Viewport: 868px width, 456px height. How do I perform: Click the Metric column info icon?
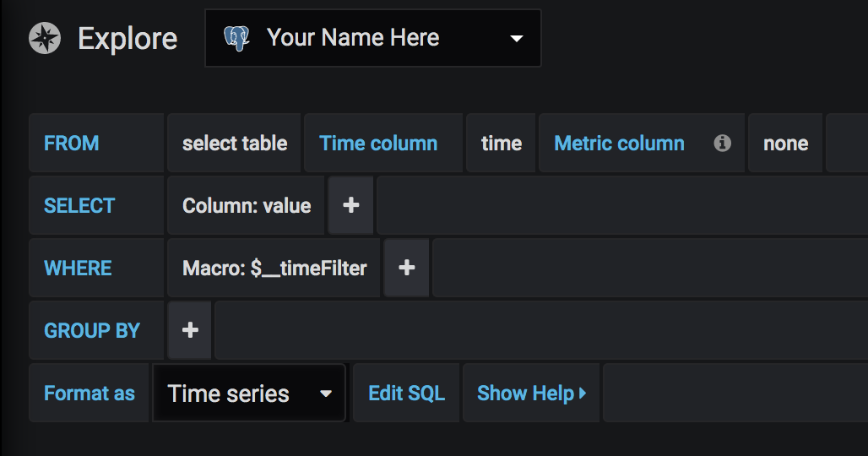[722, 144]
